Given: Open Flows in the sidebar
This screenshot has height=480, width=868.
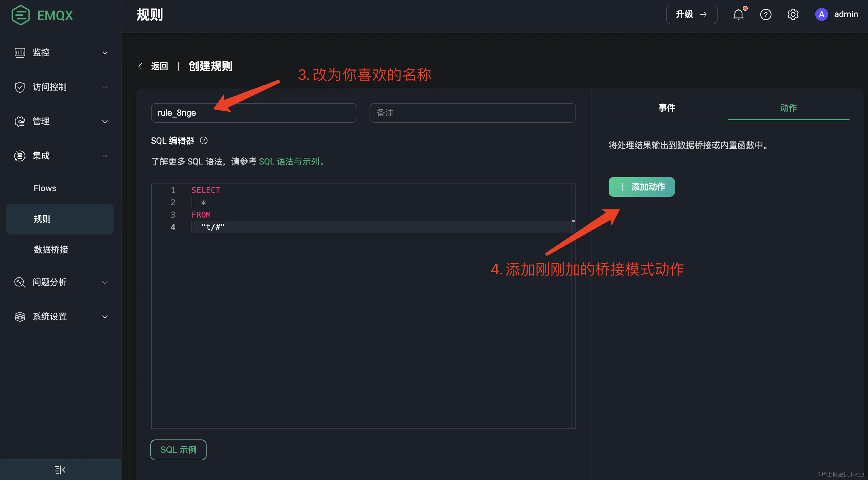Looking at the screenshot, I should pyautogui.click(x=45, y=188).
